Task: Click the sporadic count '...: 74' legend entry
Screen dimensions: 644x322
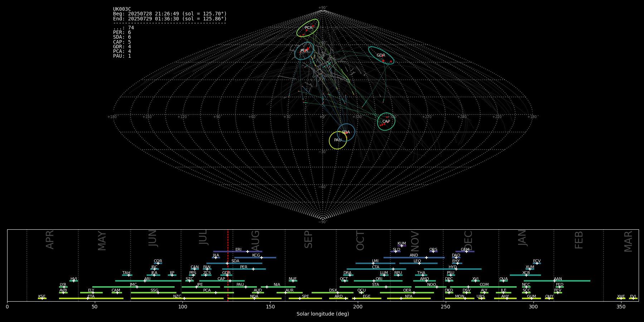Action: 123,28
